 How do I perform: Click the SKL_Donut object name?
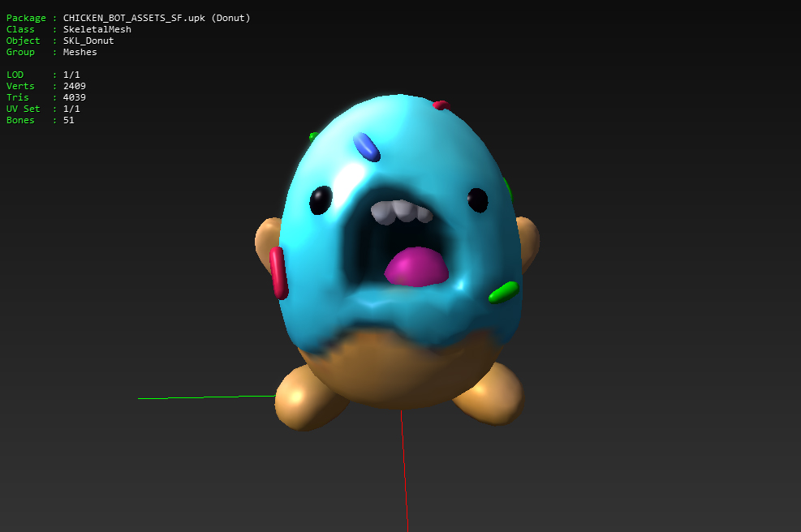(x=88, y=41)
